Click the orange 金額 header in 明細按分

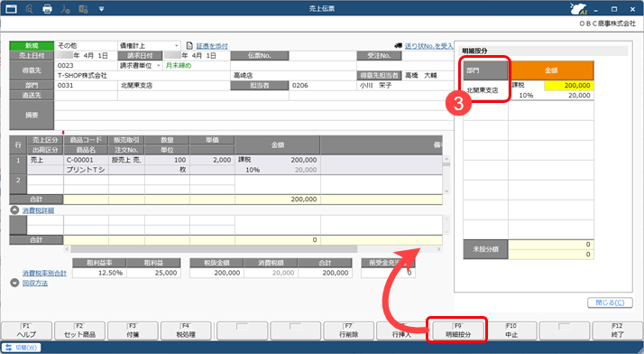pyautogui.click(x=551, y=70)
